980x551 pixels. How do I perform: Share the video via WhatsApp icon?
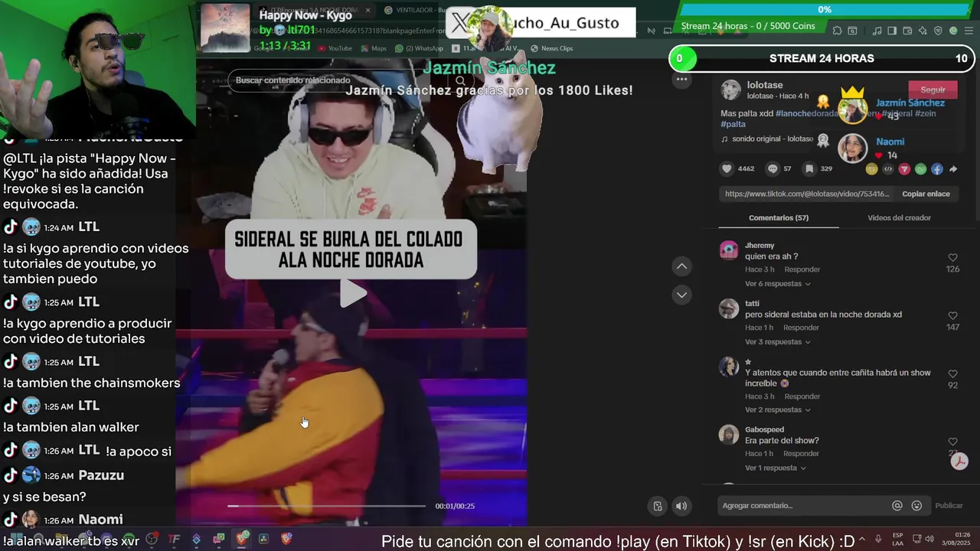[x=920, y=169]
